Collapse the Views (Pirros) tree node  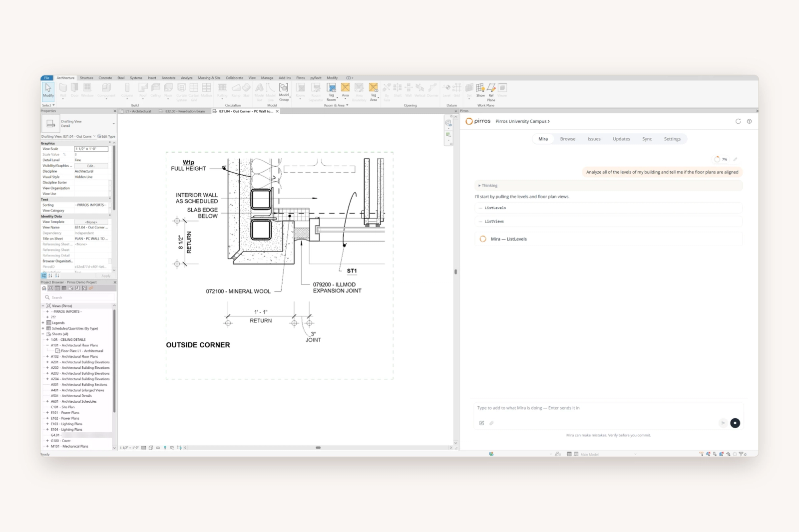coord(43,306)
